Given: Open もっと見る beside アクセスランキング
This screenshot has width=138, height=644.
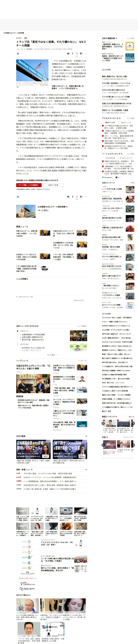Looking at the screenshot, I should pos(131,118).
